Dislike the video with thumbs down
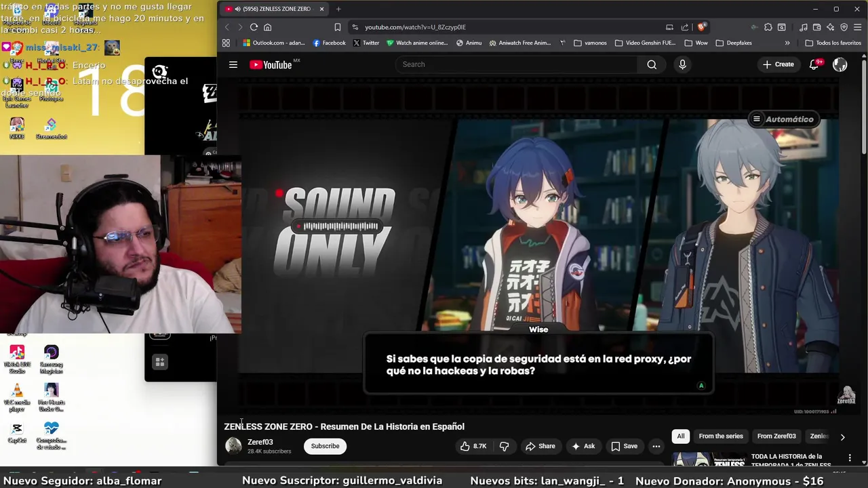Viewport: 868px width, 488px height. click(504, 446)
